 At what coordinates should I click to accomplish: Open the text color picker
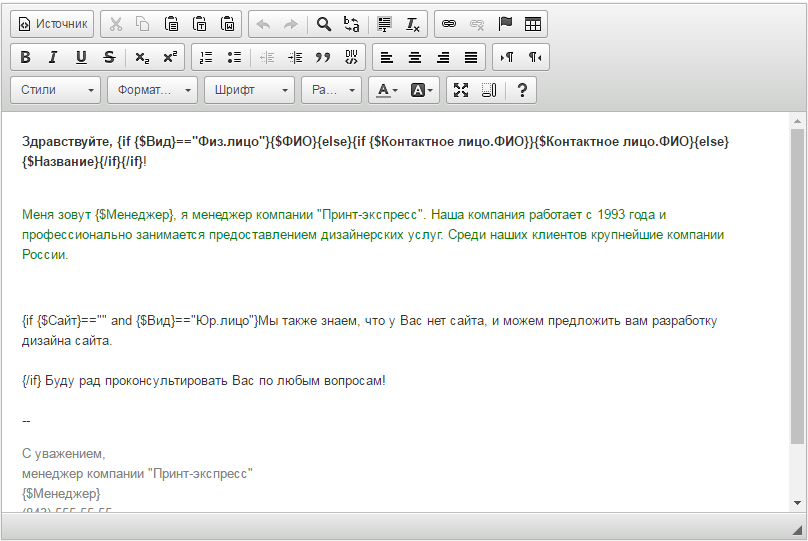[x=387, y=90]
